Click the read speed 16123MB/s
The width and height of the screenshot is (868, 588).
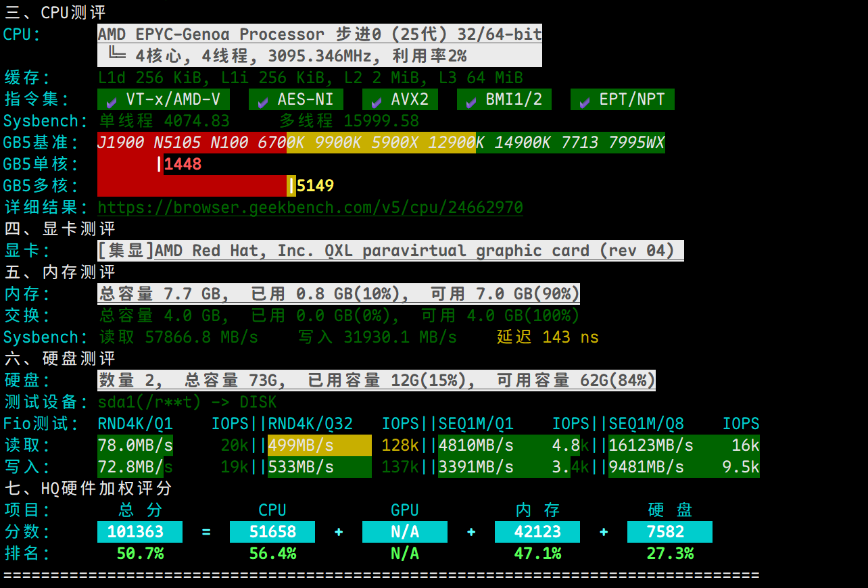[x=651, y=445]
